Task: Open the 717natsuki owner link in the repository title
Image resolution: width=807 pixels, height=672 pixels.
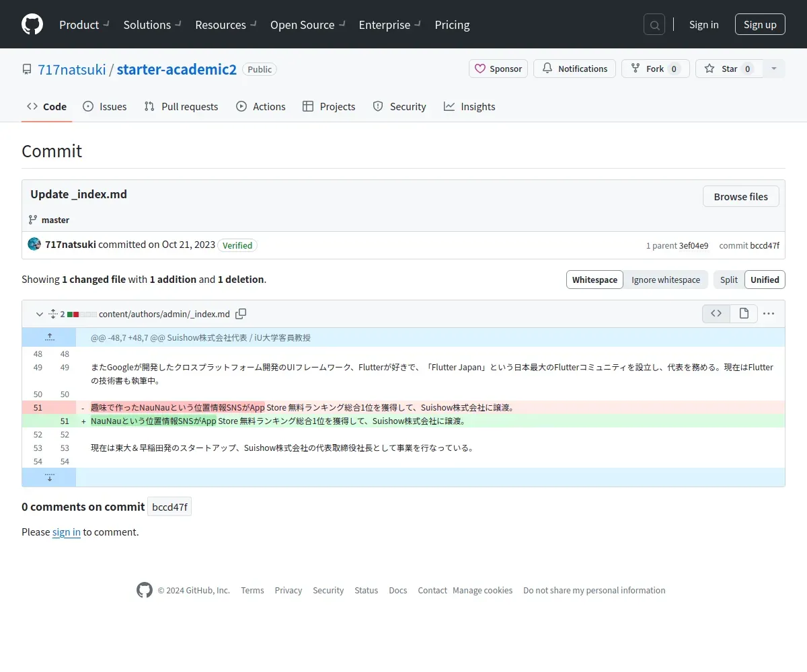Action: click(x=72, y=69)
